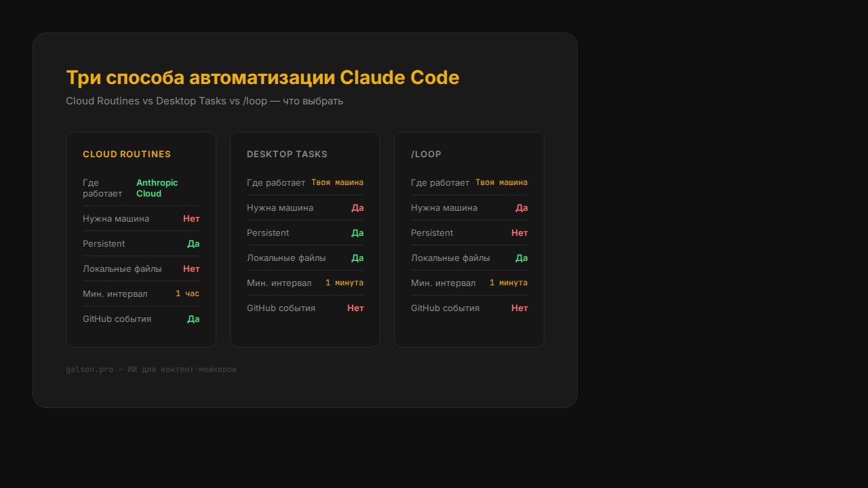The width and height of the screenshot is (868, 488).
Task: Click 'GitHub события' label in Cloud Routines card
Action: 117,319
